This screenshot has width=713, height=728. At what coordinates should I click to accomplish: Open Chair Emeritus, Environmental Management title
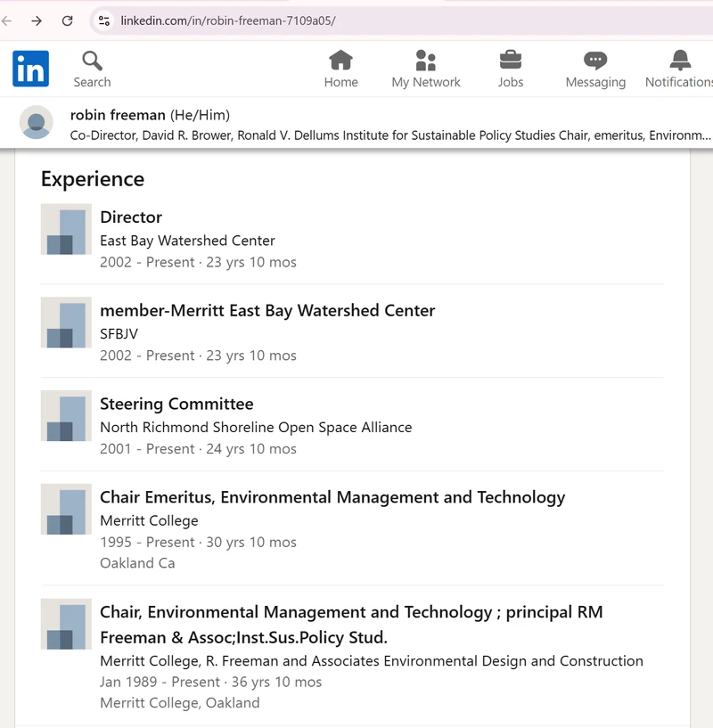pyautogui.click(x=332, y=497)
